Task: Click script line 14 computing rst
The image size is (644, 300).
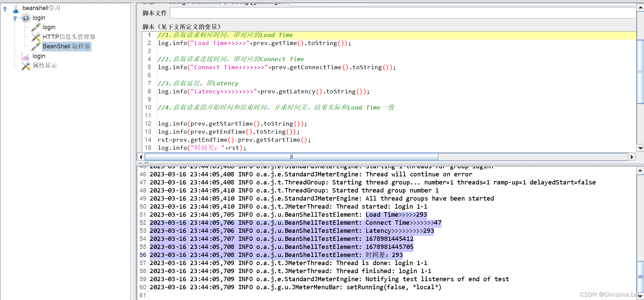Action: pyautogui.click(x=234, y=140)
